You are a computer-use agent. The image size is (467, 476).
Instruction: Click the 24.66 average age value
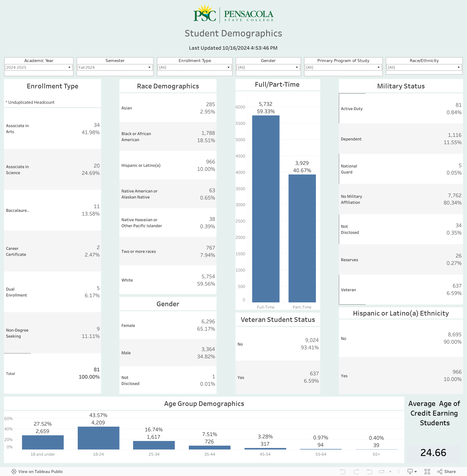click(433, 453)
